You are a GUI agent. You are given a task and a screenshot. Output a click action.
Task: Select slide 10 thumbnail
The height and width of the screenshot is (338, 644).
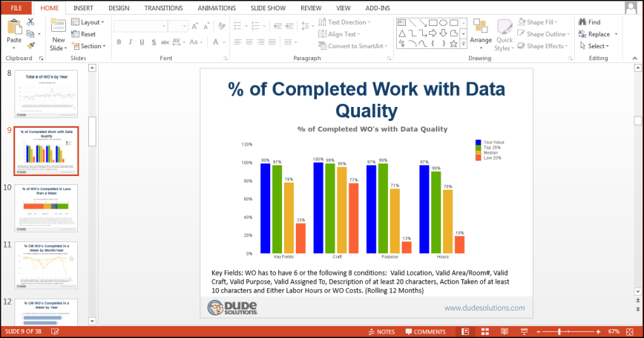pos(46,208)
